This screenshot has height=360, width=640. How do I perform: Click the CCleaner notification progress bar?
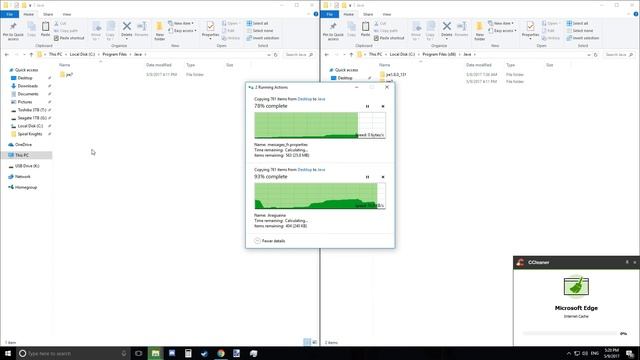pyautogui.click(x=570, y=333)
